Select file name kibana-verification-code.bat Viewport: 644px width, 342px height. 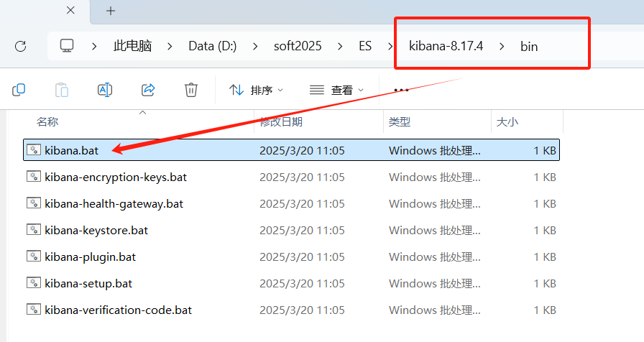pos(119,310)
